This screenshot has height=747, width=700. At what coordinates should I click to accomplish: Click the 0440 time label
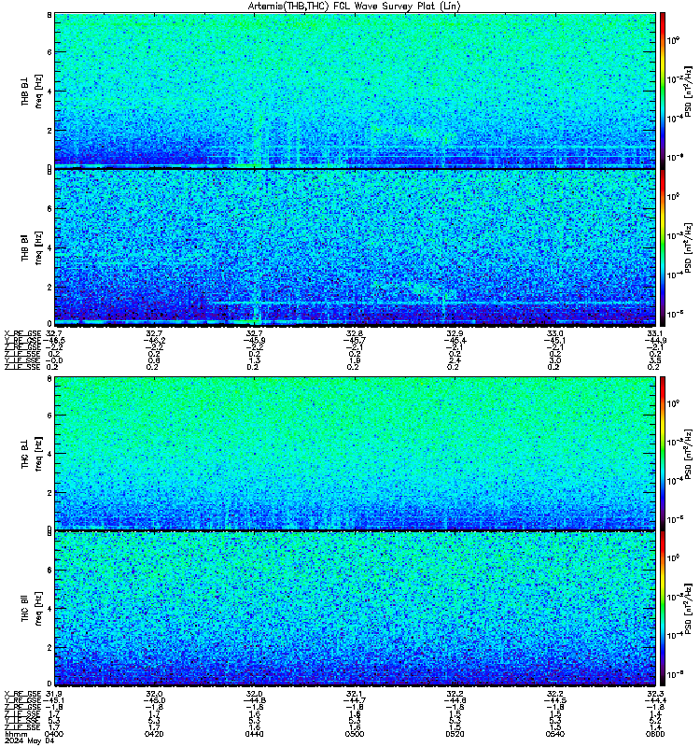(x=254, y=734)
